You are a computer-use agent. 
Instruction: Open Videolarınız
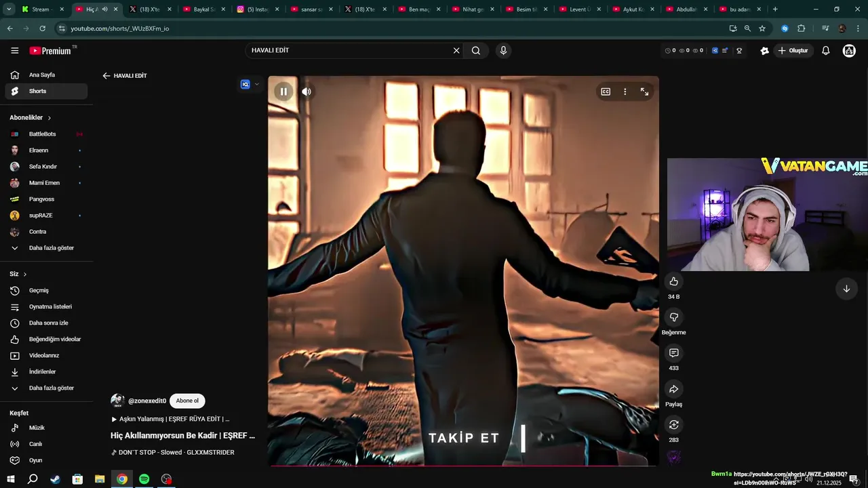(x=46, y=356)
